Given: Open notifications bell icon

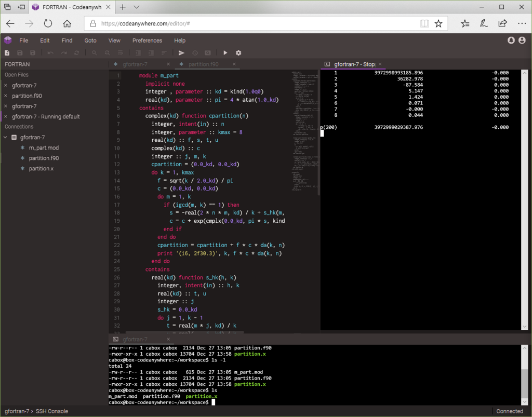Looking at the screenshot, I should coord(511,41).
